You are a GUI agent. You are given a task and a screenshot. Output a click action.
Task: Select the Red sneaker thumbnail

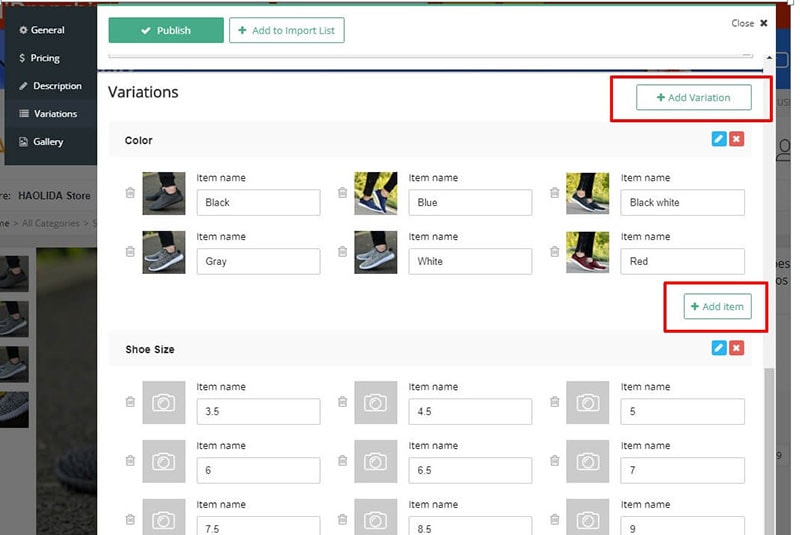pyautogui.click(x=587, y=252)
